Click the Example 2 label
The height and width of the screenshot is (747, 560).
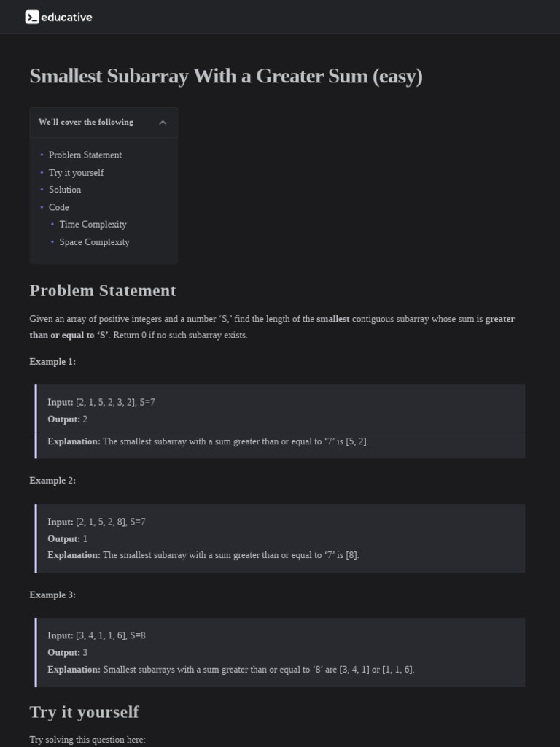[x=52, y=480]
